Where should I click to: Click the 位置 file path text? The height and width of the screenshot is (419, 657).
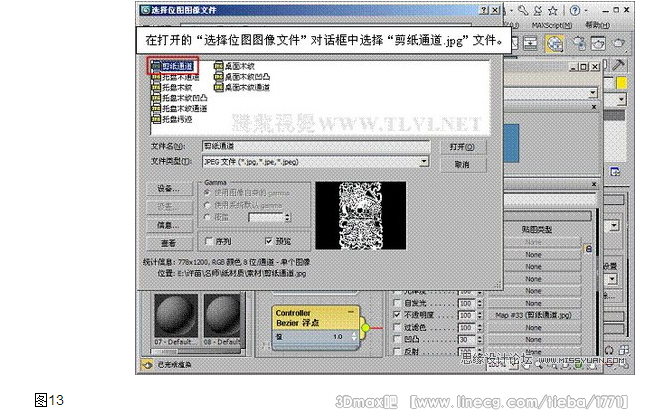coord(232,273)
